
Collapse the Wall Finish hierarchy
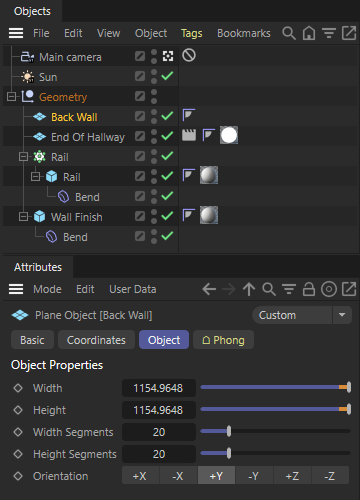(x=23, y=217)
